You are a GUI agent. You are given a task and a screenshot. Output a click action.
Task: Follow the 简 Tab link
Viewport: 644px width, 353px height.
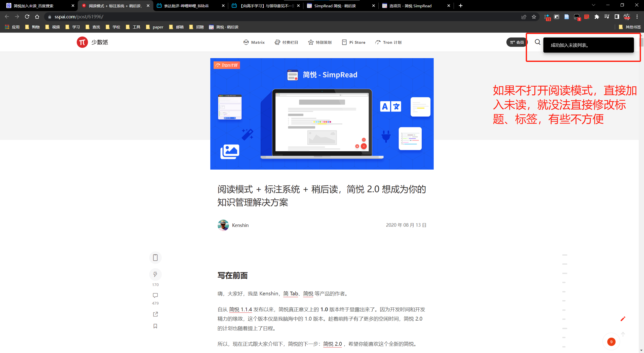click(291, 294)
